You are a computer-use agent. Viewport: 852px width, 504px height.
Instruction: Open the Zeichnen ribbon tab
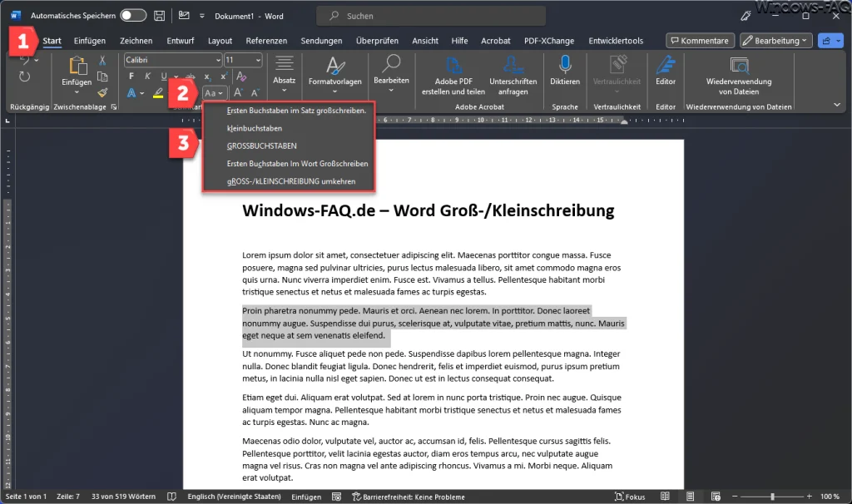pyautogui.click(x=136, y=41)
